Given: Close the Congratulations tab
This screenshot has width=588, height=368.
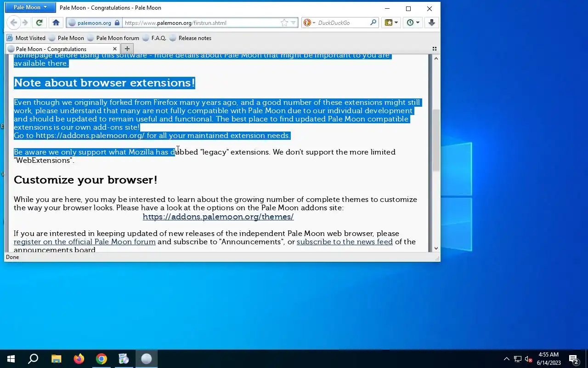Looking at the screenshot, I should tap(115, 49).
